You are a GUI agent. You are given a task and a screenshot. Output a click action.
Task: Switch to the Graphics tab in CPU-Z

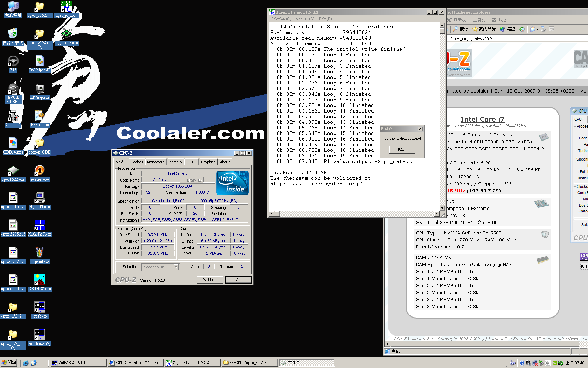coord(208,162)
